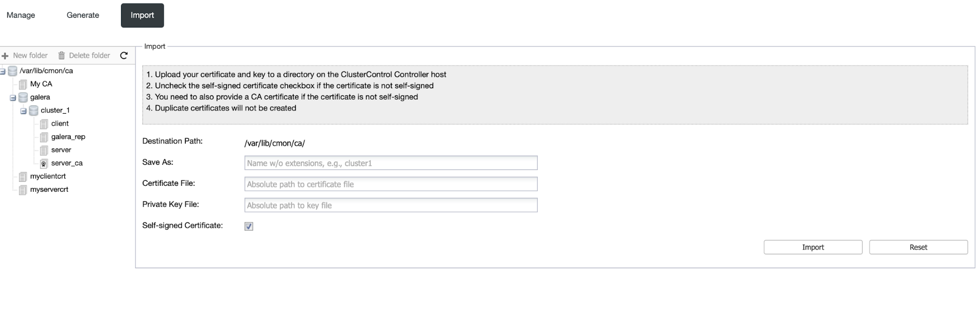Collapse the cluster_1 folder node
Viewport: 980px width, 327px height.
(x=23, y=111)
